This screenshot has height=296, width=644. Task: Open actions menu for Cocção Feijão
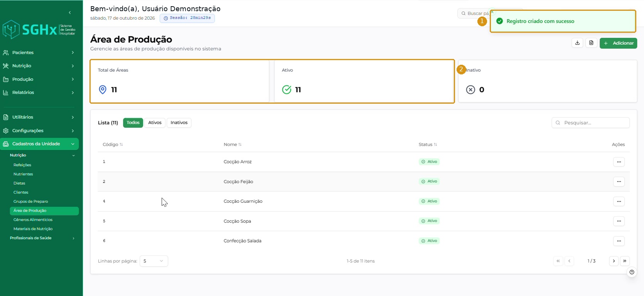click(619, 182)
